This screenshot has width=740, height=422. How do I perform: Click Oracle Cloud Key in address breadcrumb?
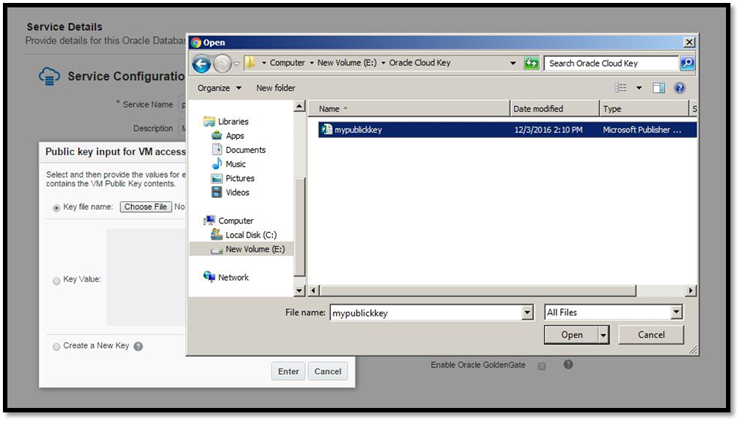(420, 63)
